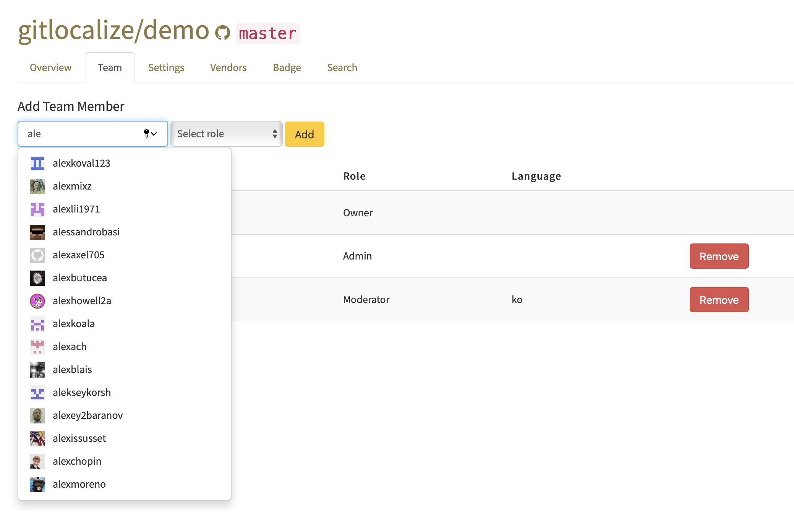Click the user search input field

coord(92,133)
